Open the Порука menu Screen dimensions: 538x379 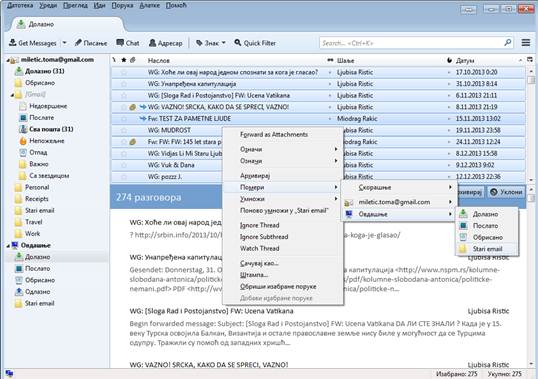122,5
